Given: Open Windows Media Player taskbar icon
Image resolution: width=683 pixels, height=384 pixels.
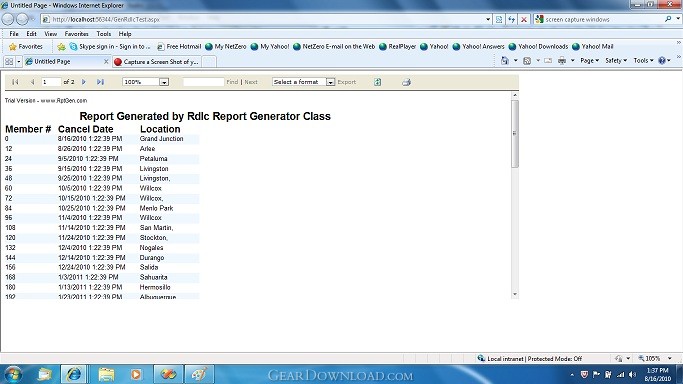Looking at the screenshot, I should (136, 374).
